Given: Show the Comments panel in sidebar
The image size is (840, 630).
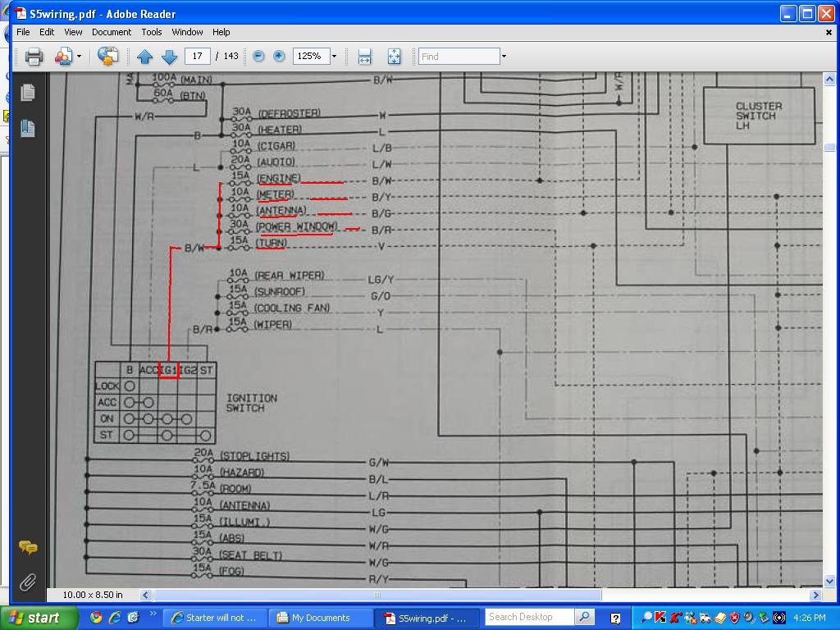Looking at the screenshot, I should [x=28, y=547].
